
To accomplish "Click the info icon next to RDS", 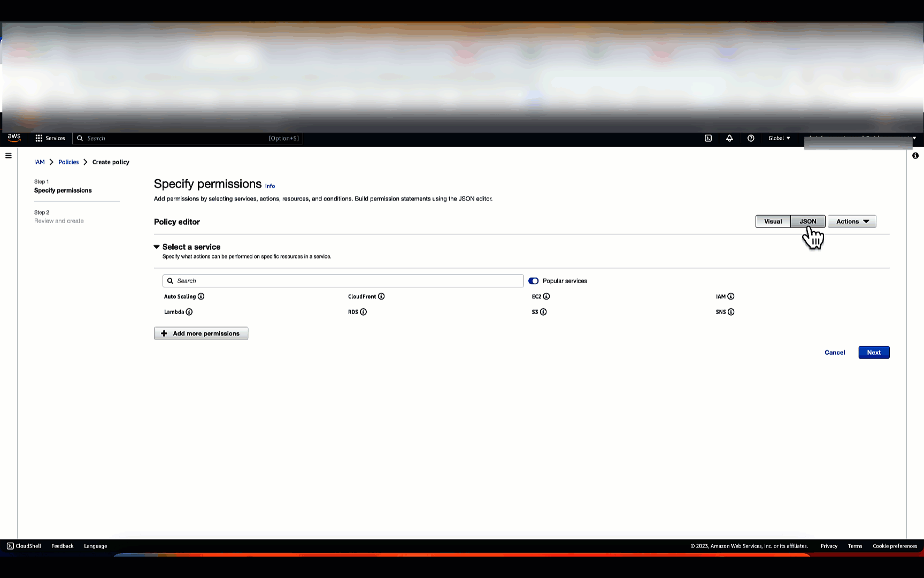I will click(364, 312).
